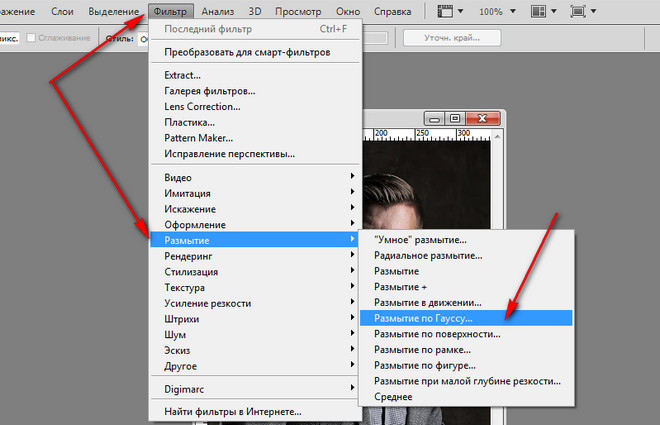Open the Просмотр menu

click(x=298, y=11)
